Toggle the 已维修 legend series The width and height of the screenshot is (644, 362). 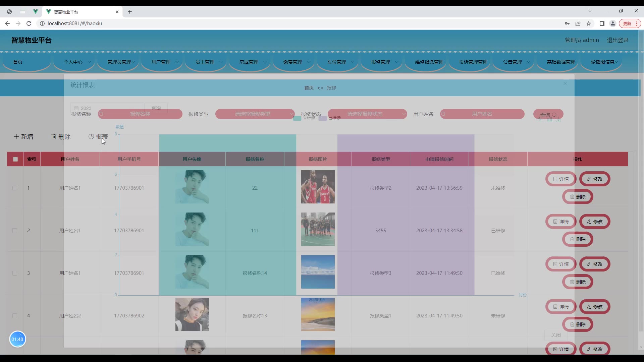tap(329, 118)
